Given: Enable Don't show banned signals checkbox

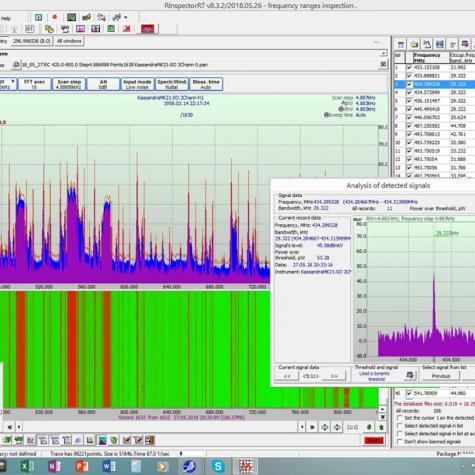Looking at the screenshot, I should pyautogui.click(x=400, y=442).
